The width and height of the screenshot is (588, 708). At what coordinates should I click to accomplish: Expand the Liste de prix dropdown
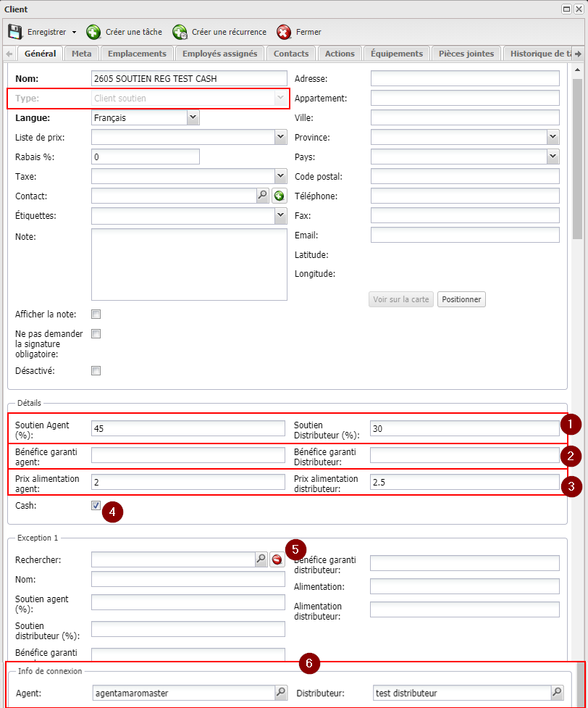281,137
